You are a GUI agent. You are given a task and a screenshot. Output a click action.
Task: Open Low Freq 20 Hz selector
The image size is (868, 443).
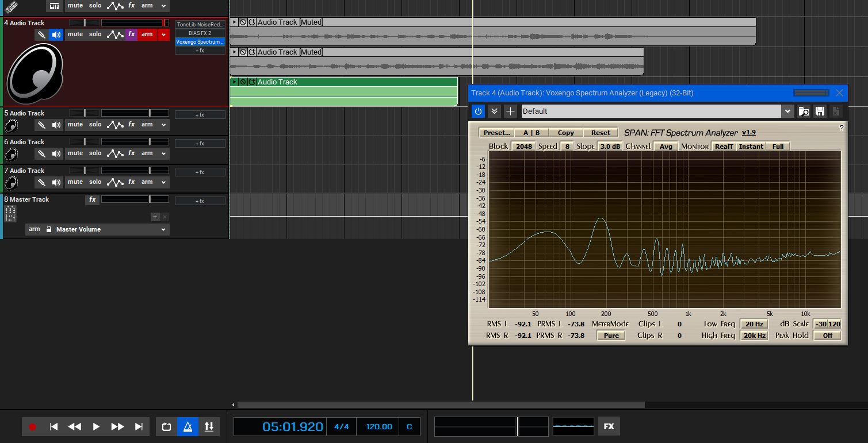pyautogui.click(x=754, y=324)
